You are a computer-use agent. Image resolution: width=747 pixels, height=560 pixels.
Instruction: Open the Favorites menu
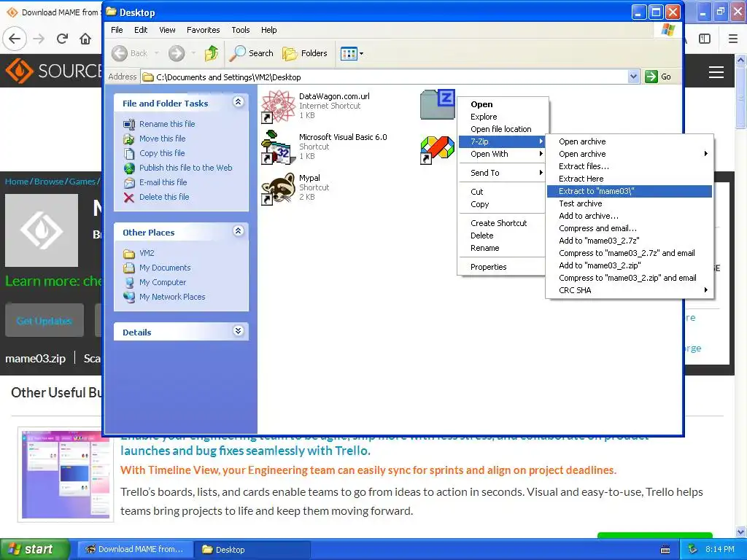click(203, 30)
